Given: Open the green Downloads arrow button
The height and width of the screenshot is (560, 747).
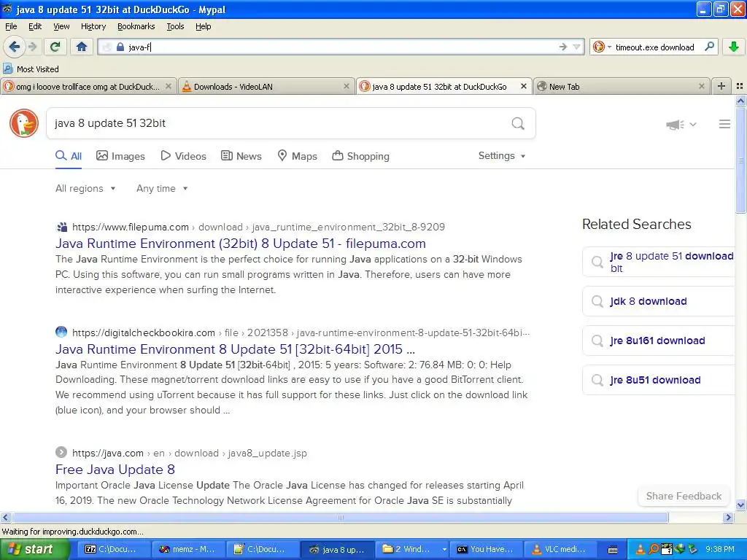Looking at the screenshot, I should 734,47.
